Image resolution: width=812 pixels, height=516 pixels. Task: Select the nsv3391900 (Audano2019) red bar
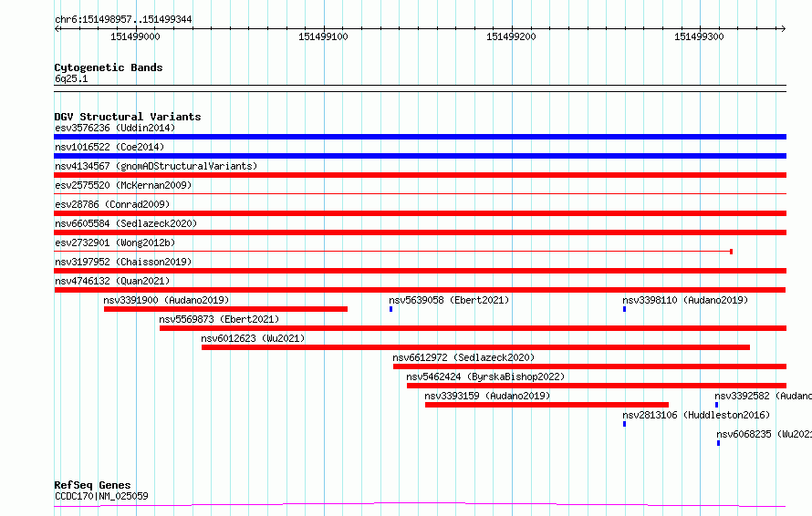225,309
